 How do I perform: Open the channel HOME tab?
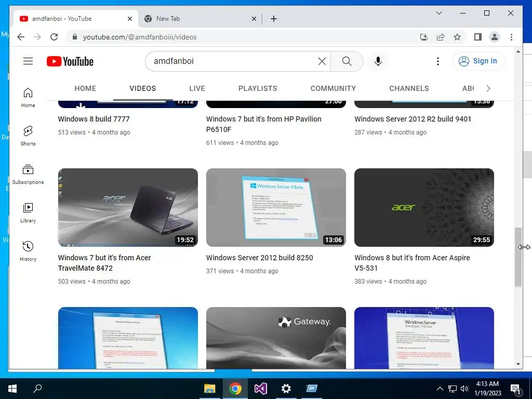[x=85, y=88]
